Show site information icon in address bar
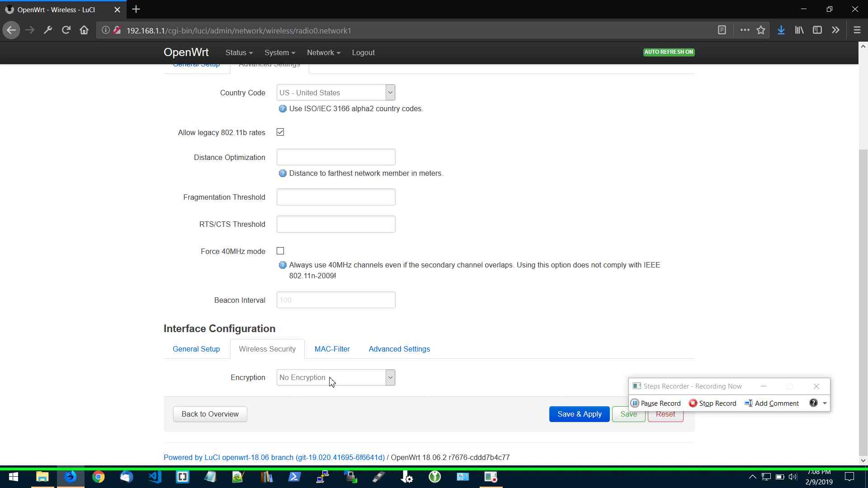The width and height of the screenshot is (868, 488). [105, 30]
